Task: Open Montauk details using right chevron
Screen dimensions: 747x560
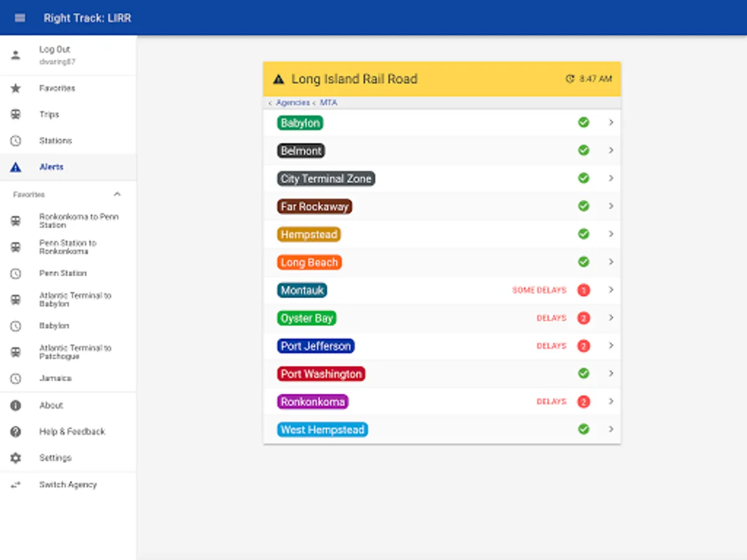Action: pos(611,290)
